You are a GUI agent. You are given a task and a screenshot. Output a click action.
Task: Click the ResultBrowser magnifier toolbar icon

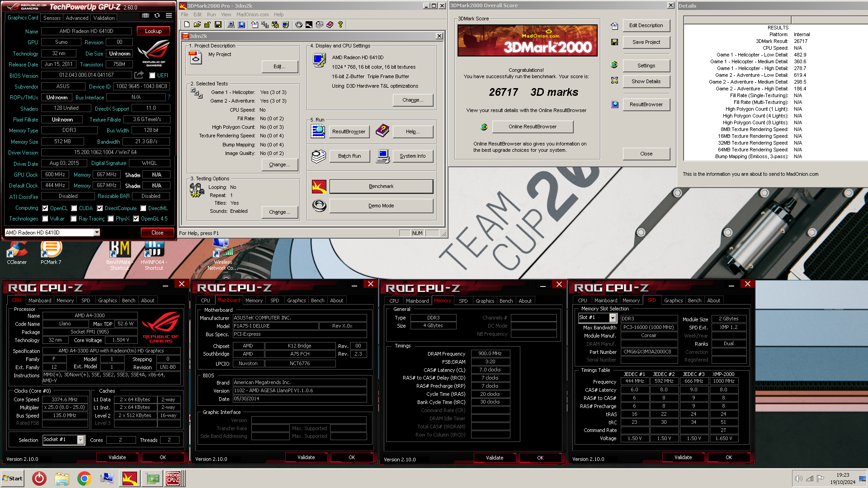(241, 24)
